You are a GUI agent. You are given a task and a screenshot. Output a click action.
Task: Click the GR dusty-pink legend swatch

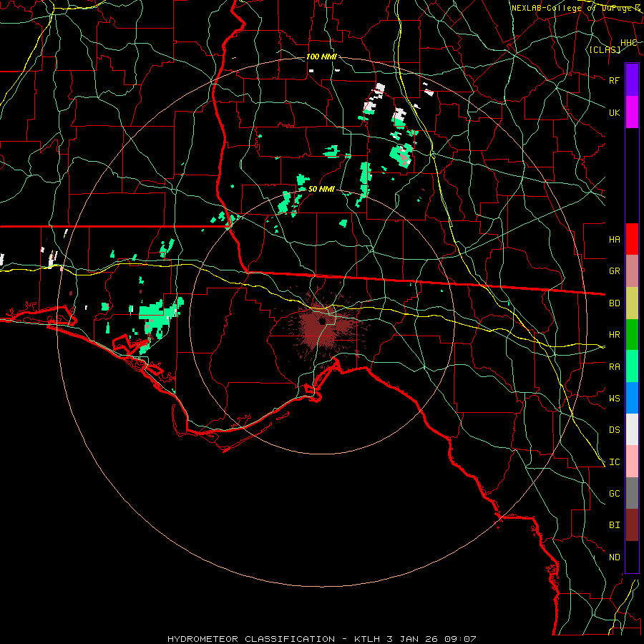(632, 270)
